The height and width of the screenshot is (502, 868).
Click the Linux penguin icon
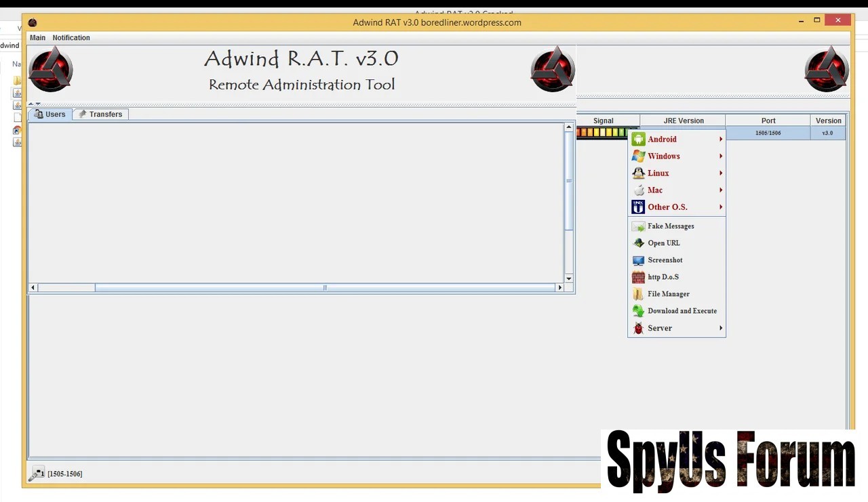click(638, 173)
